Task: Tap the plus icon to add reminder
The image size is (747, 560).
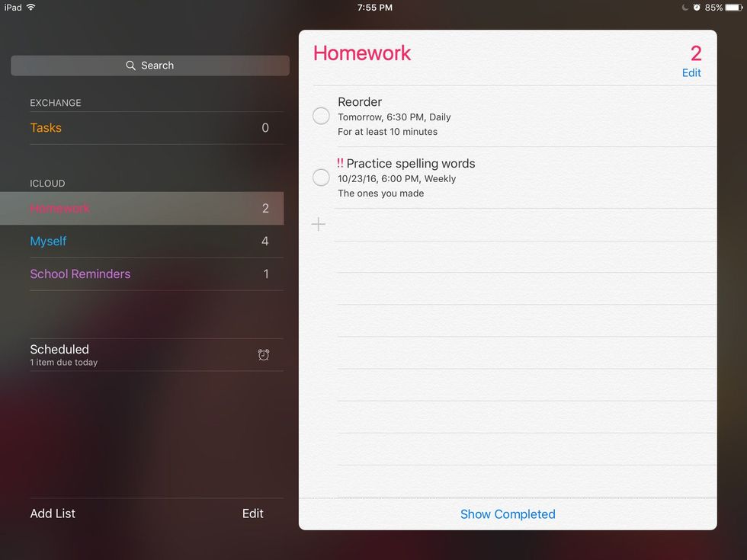Action: coord(319,224)
